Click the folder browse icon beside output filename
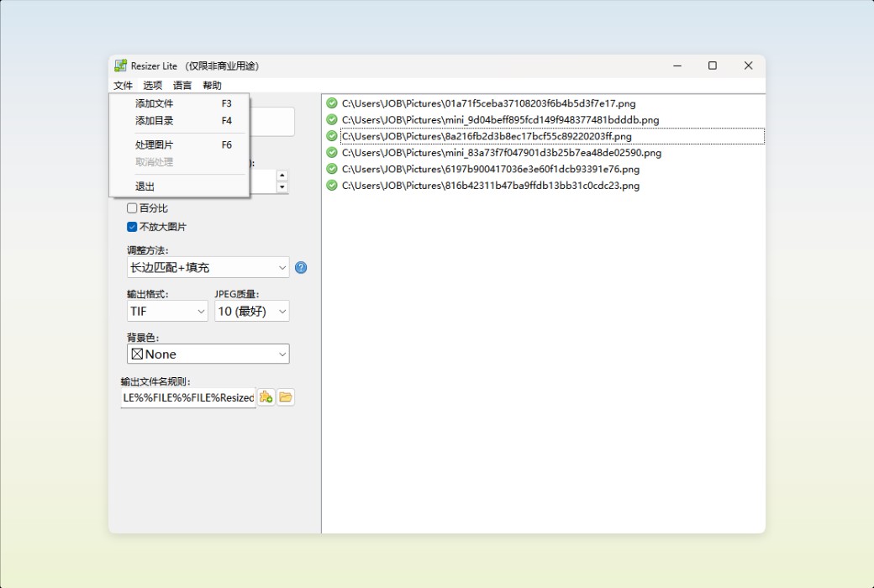Screen dimensions: 874x588 tap(285, 396)
